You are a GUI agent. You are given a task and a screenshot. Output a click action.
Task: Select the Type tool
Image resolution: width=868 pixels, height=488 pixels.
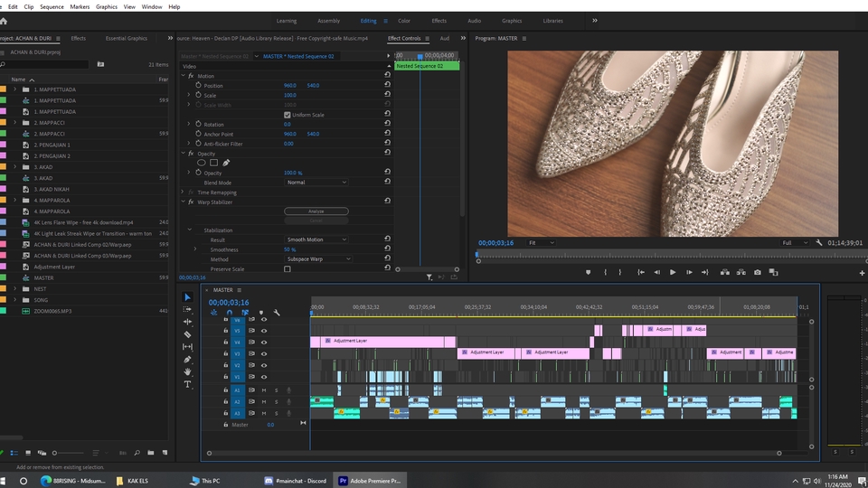(187, 385)
